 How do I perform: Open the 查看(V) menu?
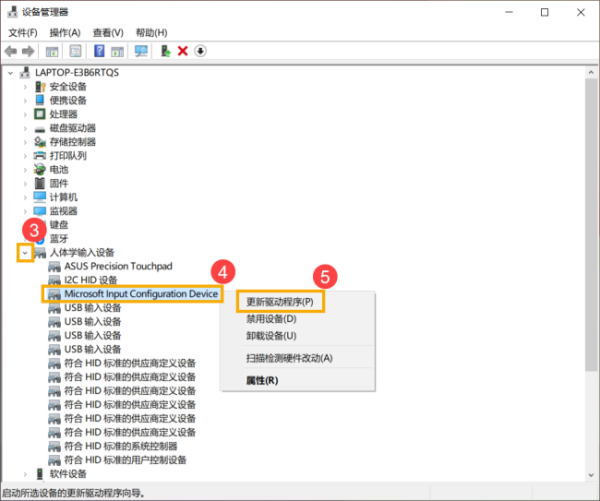(107, 32)
